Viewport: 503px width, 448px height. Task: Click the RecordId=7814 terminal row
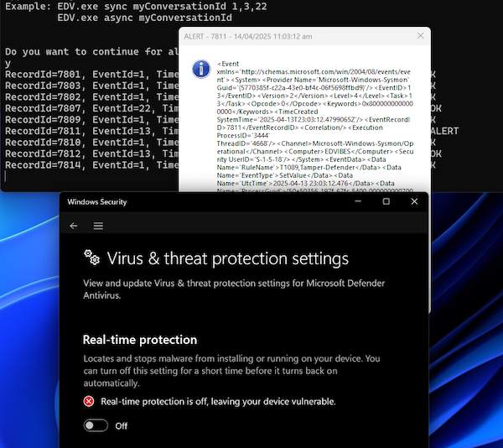91,165
